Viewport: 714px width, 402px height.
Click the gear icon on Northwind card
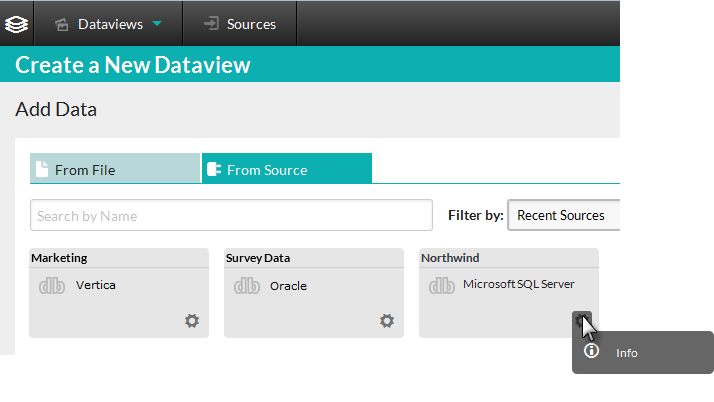(x=581, y=321)
